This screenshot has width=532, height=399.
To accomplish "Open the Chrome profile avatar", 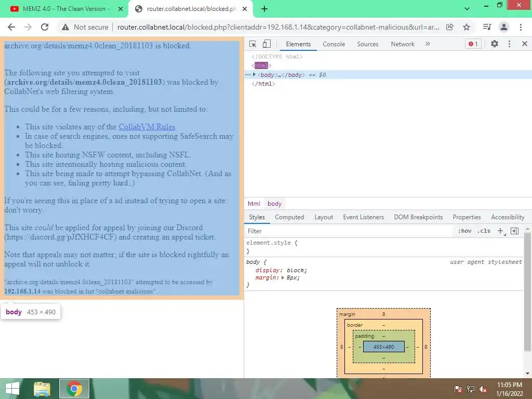I will click(504, 27).
